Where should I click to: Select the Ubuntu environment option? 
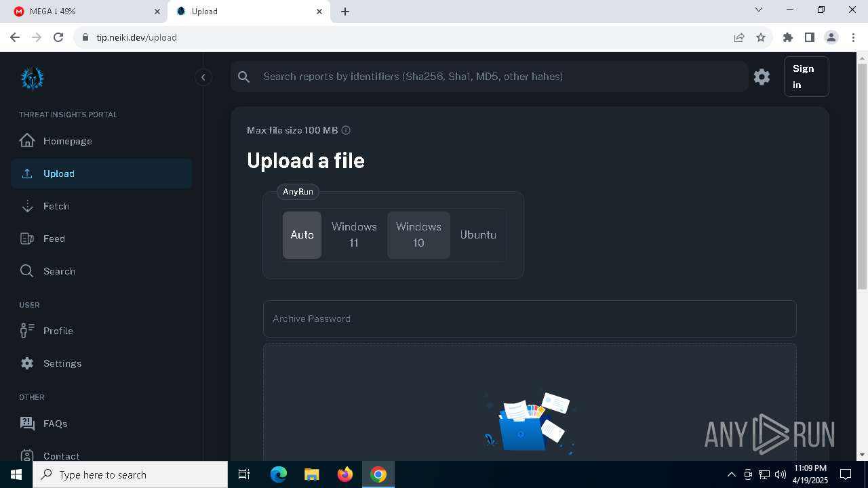(x=478, y=235)
